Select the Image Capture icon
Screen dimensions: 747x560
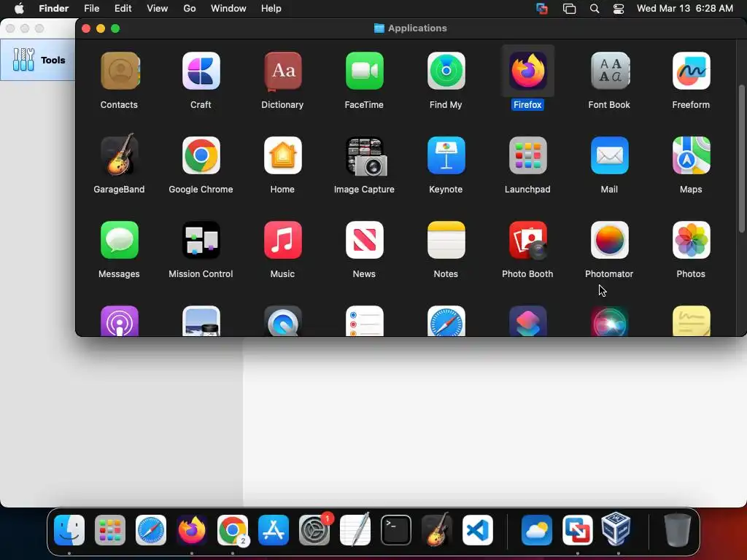[365, 156]
